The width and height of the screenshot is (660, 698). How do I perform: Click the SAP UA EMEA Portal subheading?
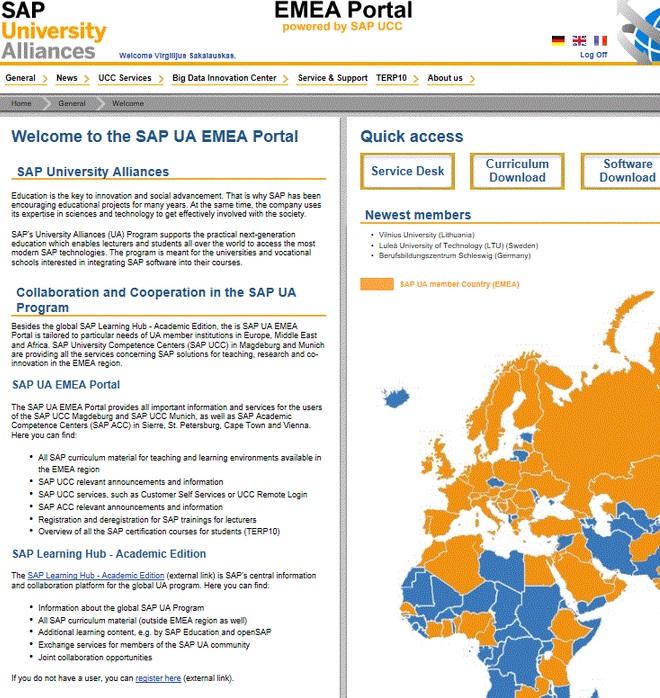[x=66, y=385]
